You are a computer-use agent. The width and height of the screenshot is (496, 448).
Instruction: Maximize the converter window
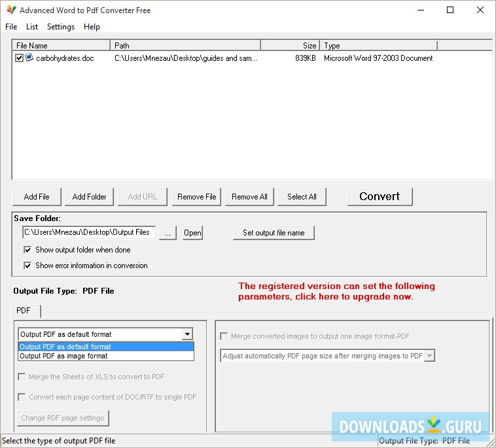point(450,10)
